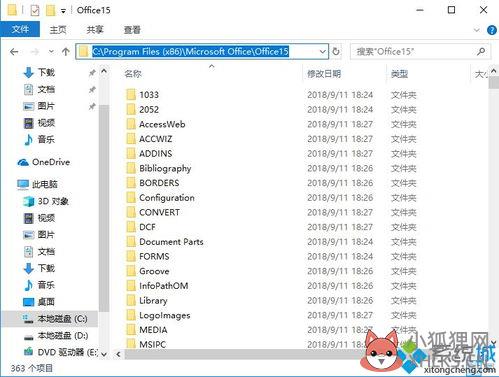The image size is (499, 377).
Task: Go up one folder level arrow
Action: 66,52
